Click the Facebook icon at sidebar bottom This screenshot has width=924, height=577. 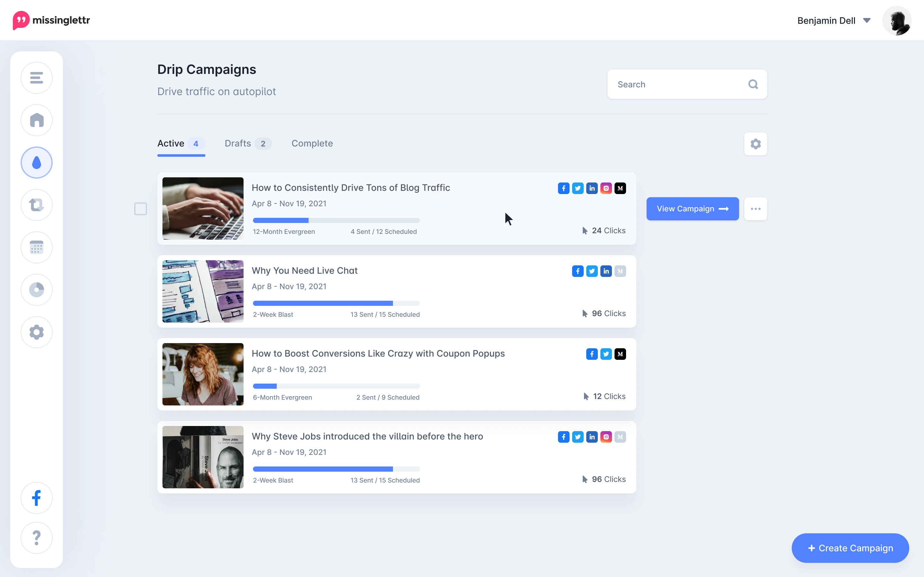point(37,498)
